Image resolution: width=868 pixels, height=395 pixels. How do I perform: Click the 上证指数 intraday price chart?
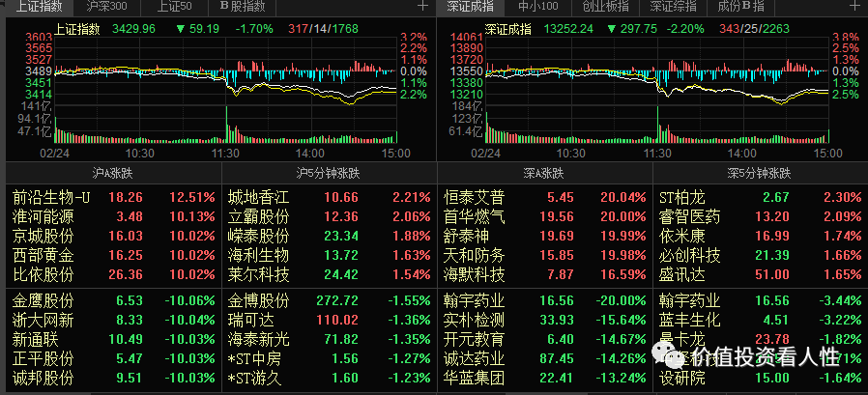coord(226,71)
